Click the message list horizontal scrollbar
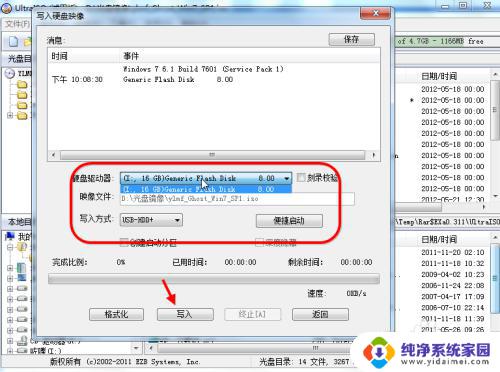This screenshot has height=372, width=500. (x=212, y=155)
